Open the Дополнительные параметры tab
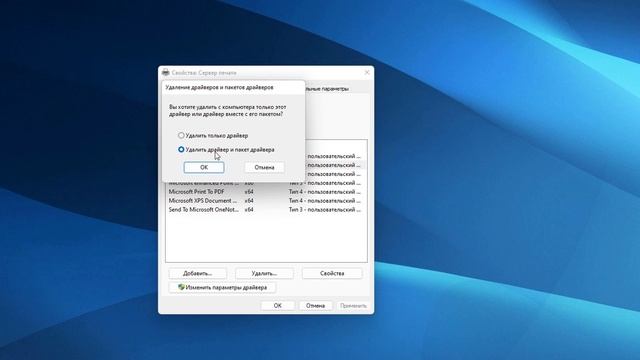 pos(327,89)
